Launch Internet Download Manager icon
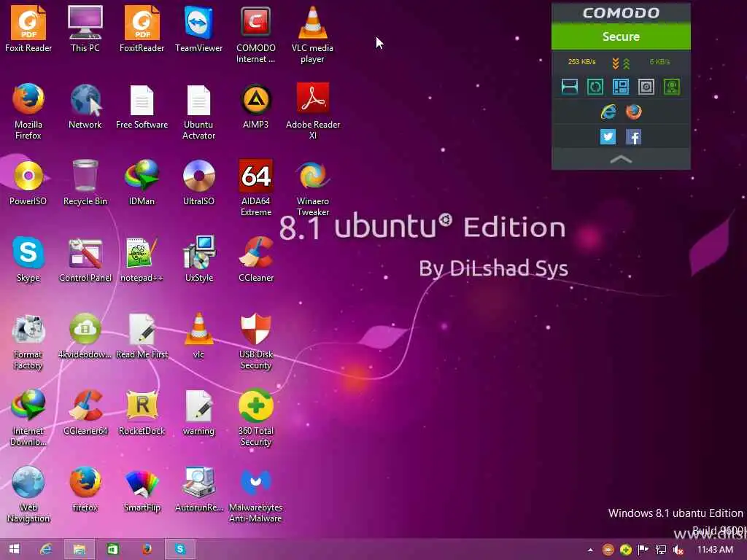Viewport: 747px width, 560px height. click(x=28, y=418)
